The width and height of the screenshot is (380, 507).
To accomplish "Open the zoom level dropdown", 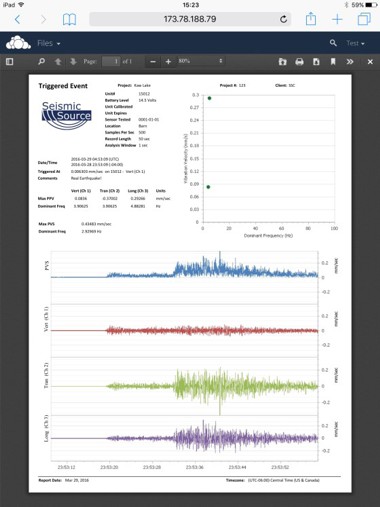I will (x=200, y=61).
